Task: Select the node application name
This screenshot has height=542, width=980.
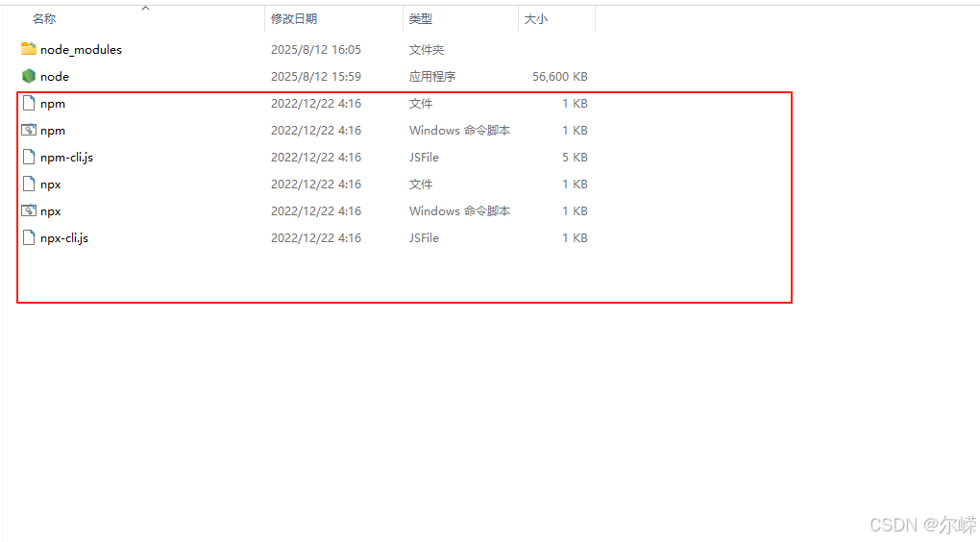Action: [x=55, y=76]
